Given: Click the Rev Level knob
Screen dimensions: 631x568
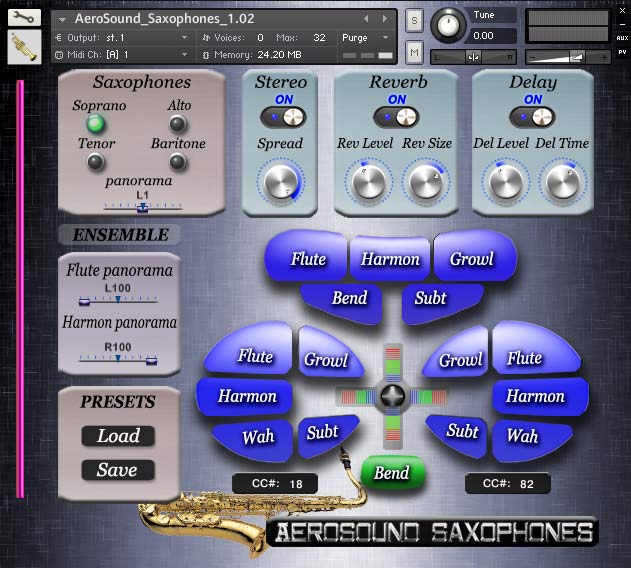Looking at the screenshot, I should pyautogui.click(x=368, y=182).
